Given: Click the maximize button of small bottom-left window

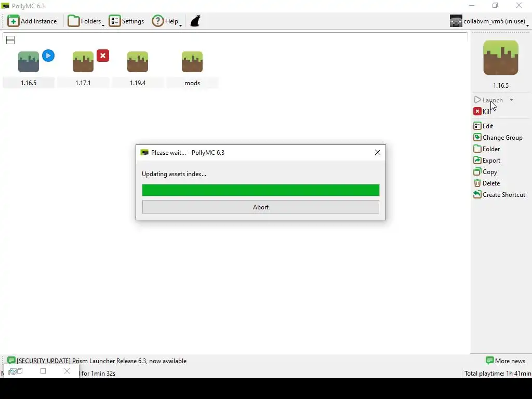Looking at the screenshot, I should click(43, 371).
